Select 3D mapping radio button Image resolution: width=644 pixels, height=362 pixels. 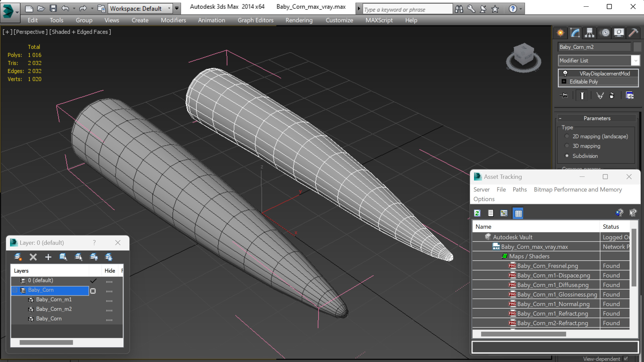[x=567, y=146]
